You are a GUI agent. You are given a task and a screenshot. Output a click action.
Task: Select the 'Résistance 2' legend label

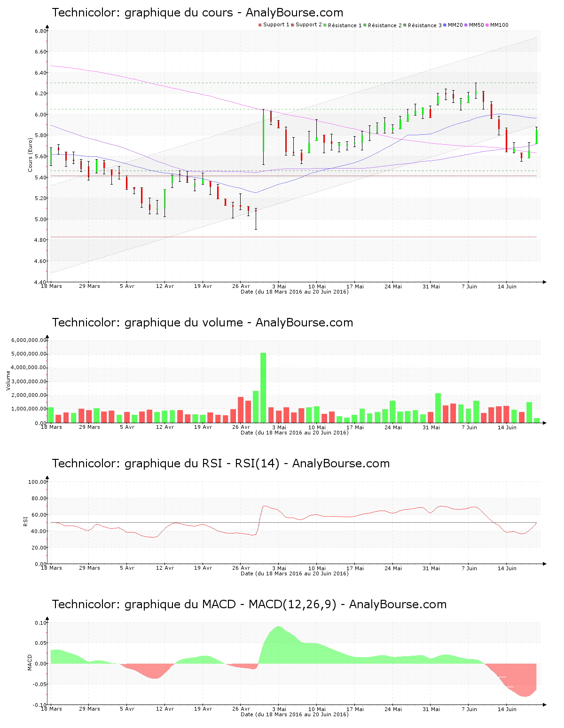pos(385,25)
